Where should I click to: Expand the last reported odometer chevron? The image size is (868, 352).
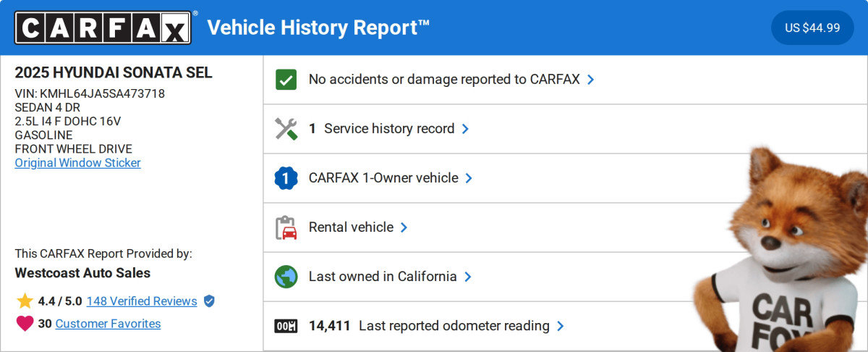(x=561, y=326)
